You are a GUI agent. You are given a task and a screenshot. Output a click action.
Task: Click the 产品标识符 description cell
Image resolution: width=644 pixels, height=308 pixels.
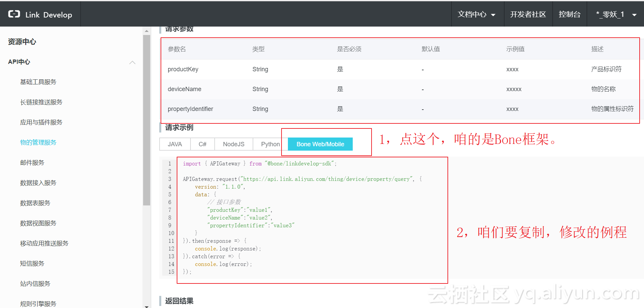pyautogui.click(x=606, y=69)
